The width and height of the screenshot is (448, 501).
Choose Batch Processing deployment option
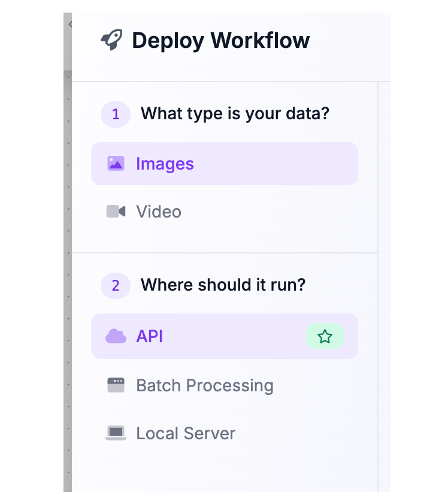click(205, 385)
